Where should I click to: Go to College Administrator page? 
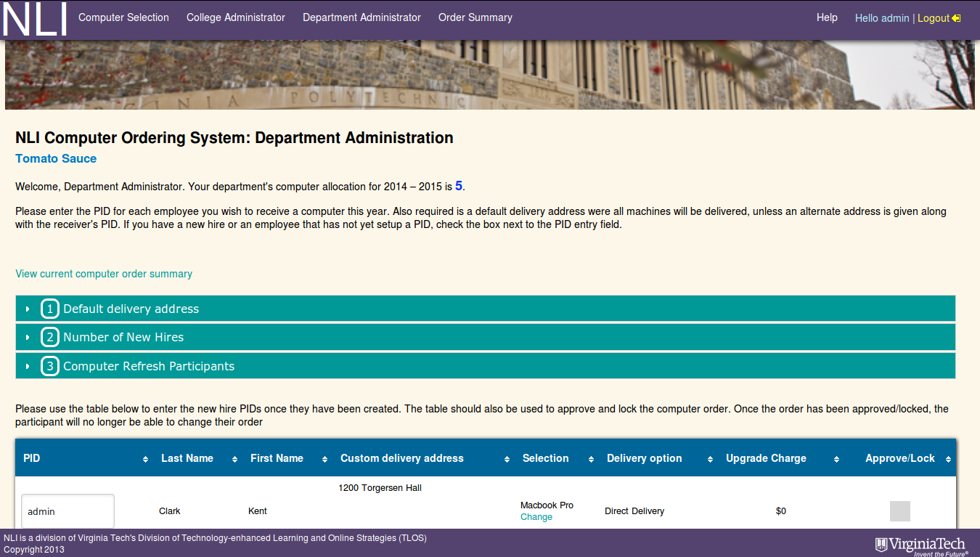coord(236,17)
